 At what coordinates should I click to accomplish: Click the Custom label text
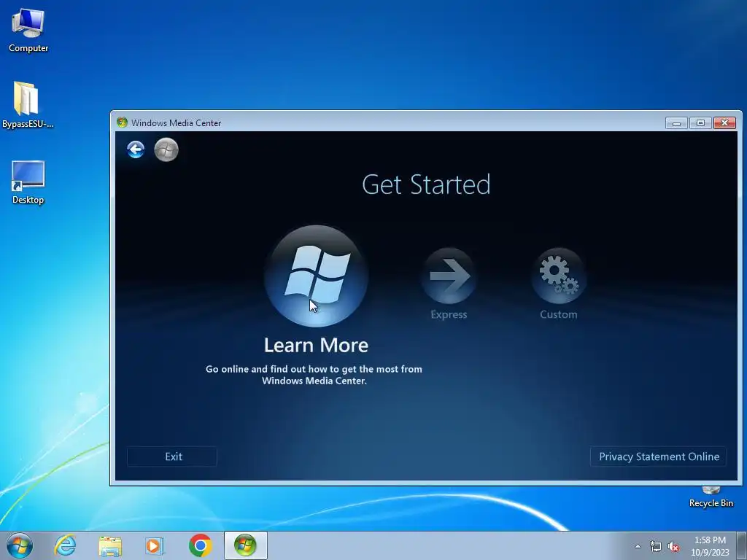[558, 314]
